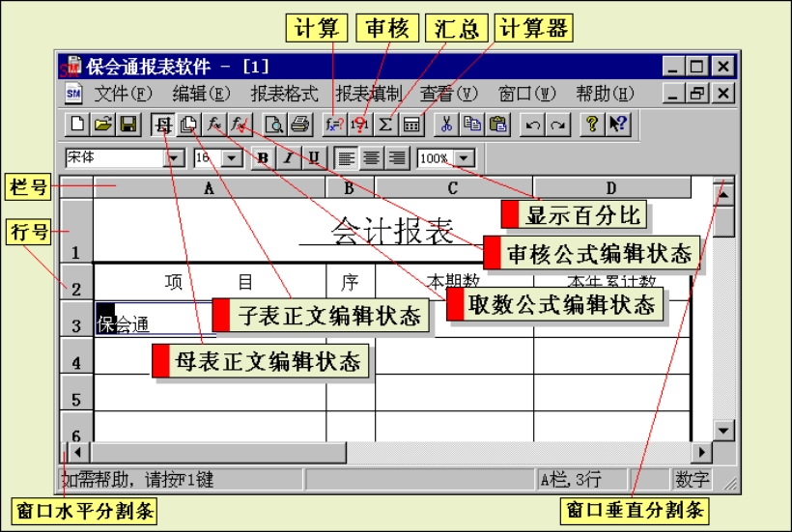Enter fetch-formula (取数公式) editing mode
Viewport: 792px width, 532px height.
click(x=214, y=125)
